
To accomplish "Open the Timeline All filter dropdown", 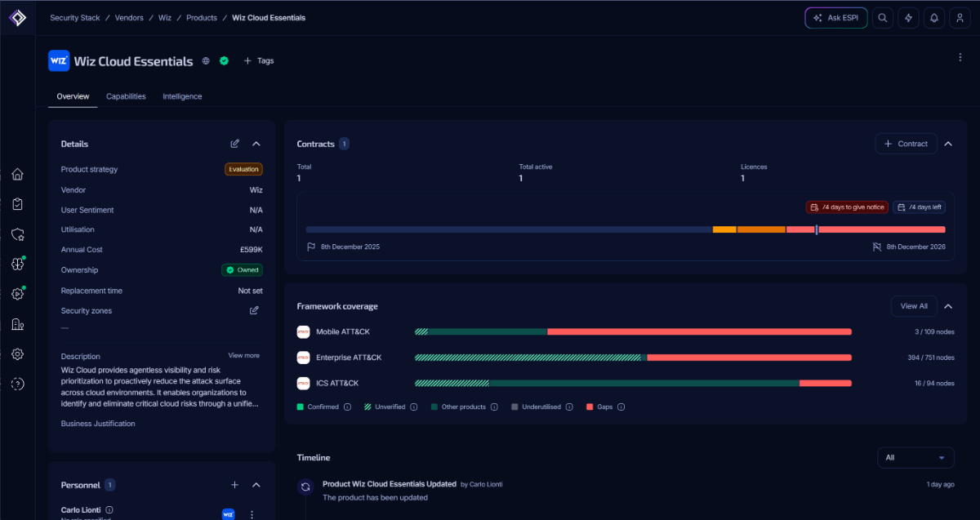I will [x=915, y=458].
